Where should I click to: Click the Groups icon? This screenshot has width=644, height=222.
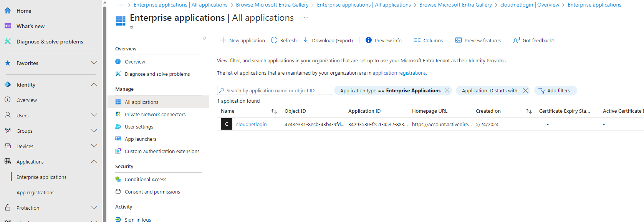point(8,130)
